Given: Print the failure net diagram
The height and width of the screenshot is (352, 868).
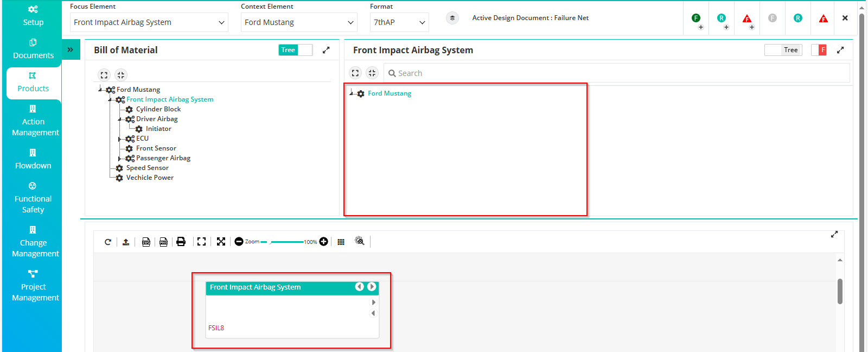Looking at the screenshot, I should point(181,242).
